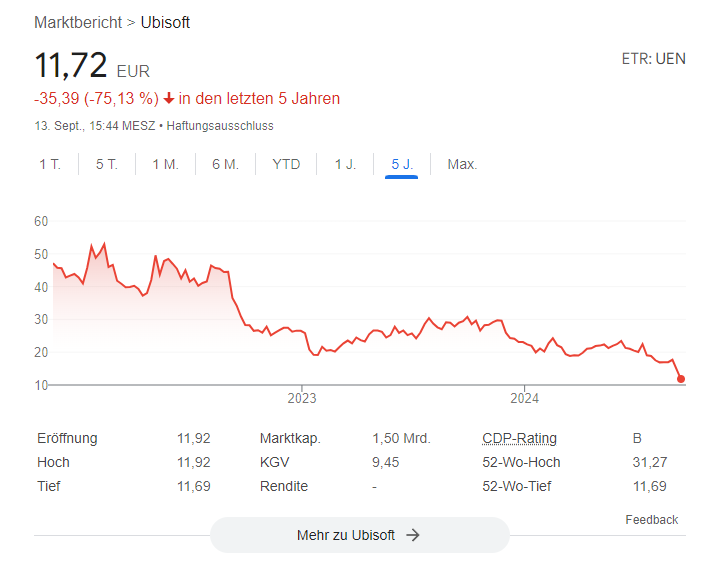
Task: Select the 1 J. range tab
Action: point(345,164)
